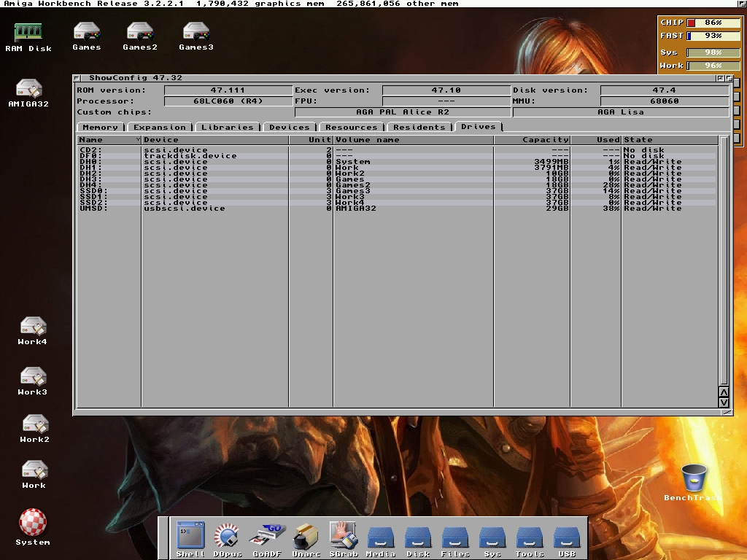747x560 pixels.
Task: Click the ShowConfig window depth gadget
Action: (x=729, y=78)
